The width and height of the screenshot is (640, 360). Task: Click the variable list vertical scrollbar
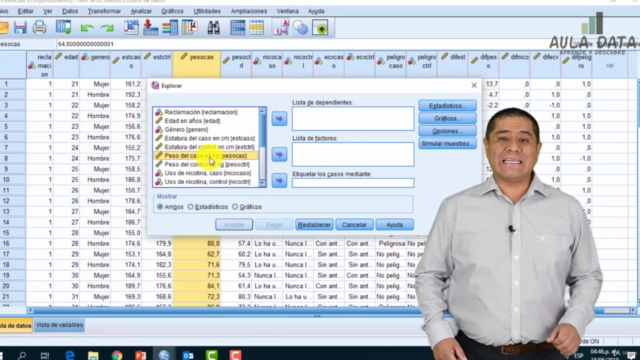pyautogui.click(x=262, y=147)
